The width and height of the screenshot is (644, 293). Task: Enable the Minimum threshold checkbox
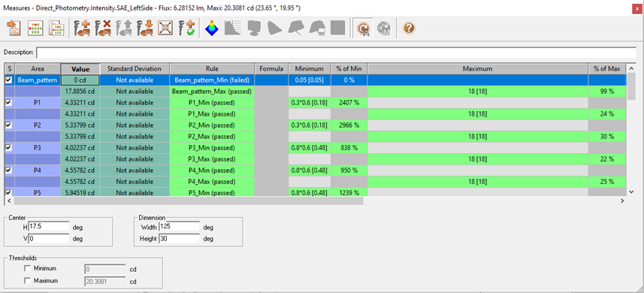pos(28,269)
